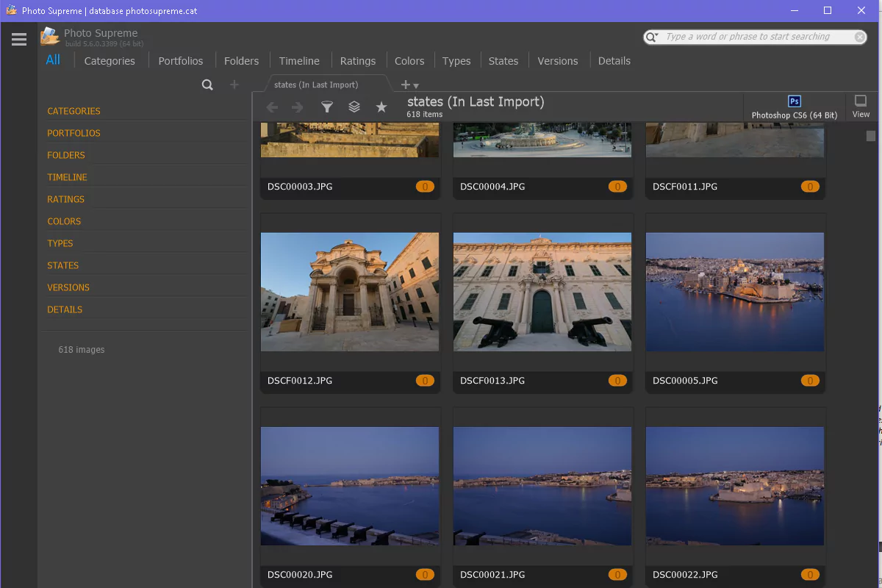
Task: Open the filter funnel tool
Action: pos(327,107)
